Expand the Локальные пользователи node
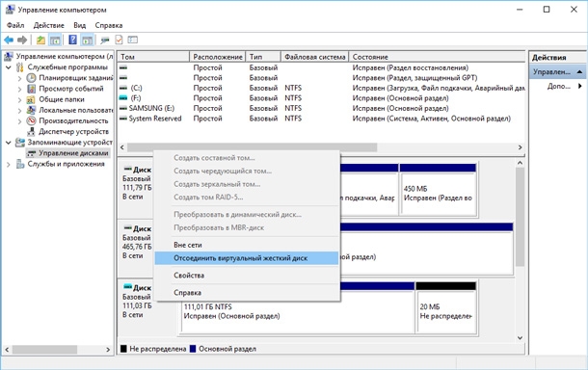The image size is (588, 370). [20, 111]
